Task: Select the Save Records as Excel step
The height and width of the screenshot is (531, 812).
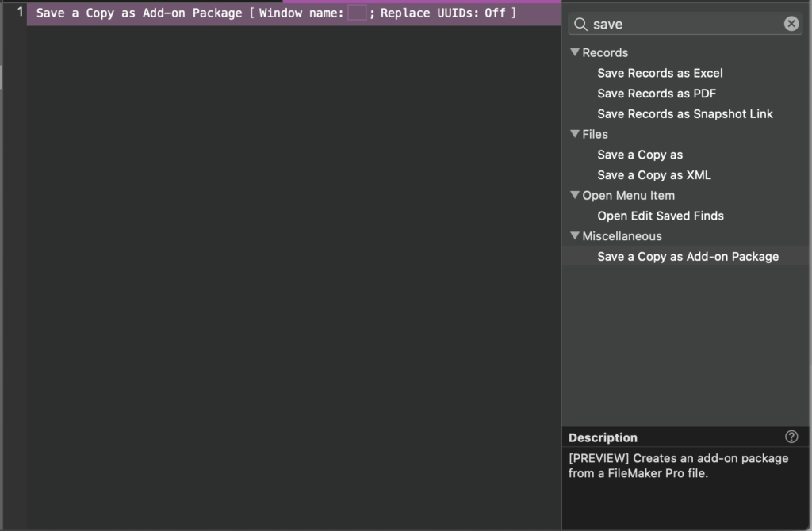Action: click(659, 73)
